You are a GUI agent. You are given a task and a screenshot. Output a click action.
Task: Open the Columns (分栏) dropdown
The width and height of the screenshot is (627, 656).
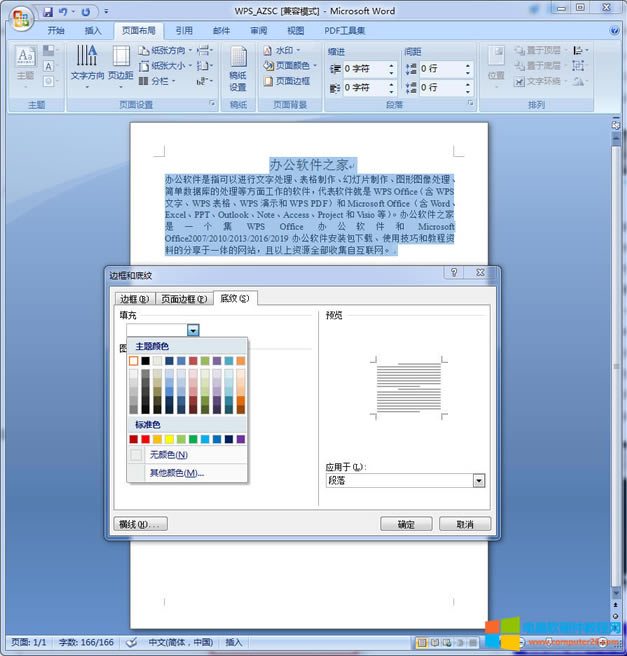click(157, 81)
